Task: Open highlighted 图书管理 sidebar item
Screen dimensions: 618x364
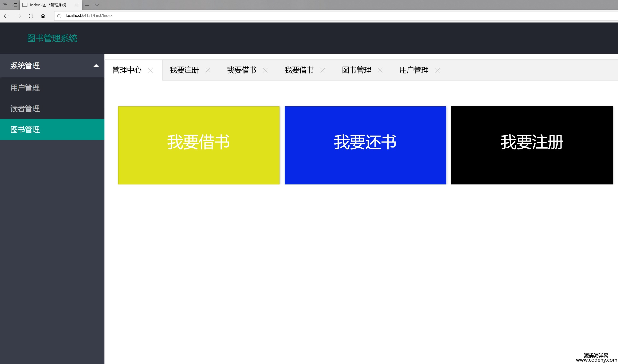Action: 52,130
